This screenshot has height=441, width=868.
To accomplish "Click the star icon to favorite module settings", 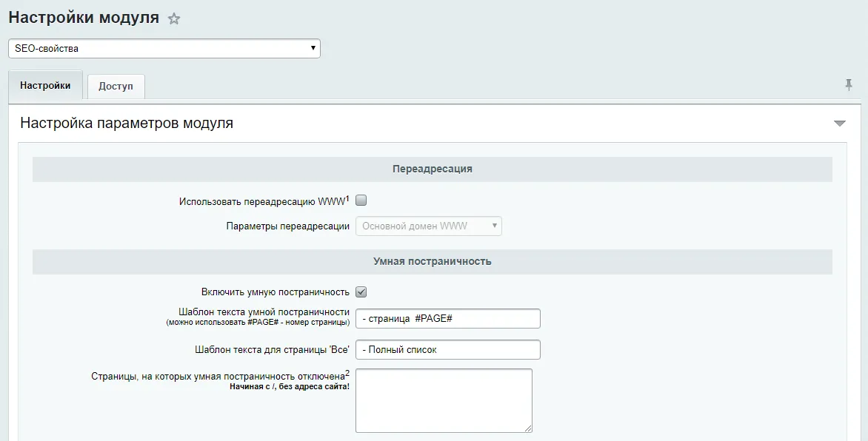I will click(x=175, y=19).
